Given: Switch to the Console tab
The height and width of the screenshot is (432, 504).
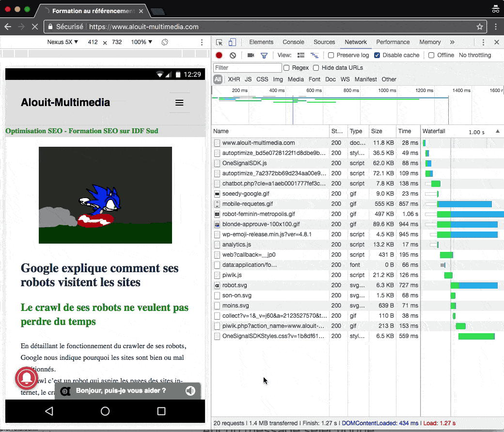Looking at the screenshot, I should [293, 42].
